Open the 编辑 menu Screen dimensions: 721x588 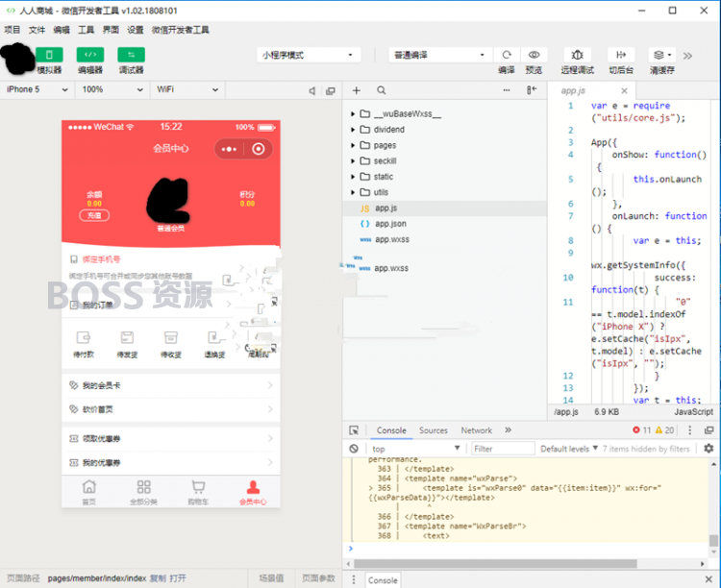click(x=62, y=30)
